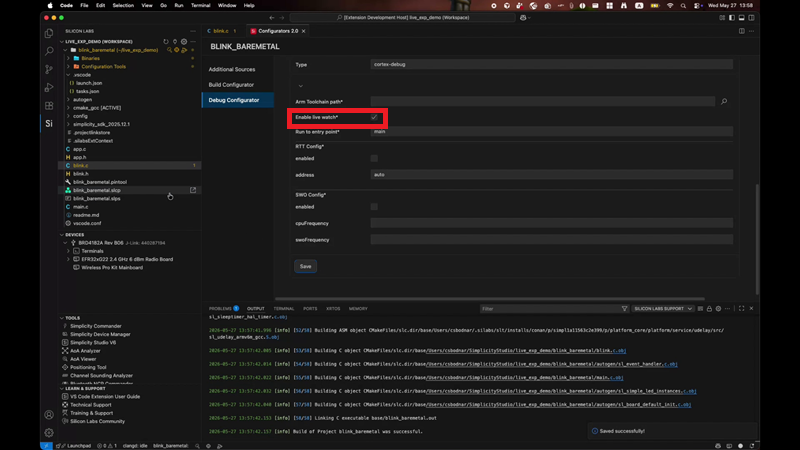The image size is (800, 450).
Task: Click the output Filter input box
Action: pos(550,309)
